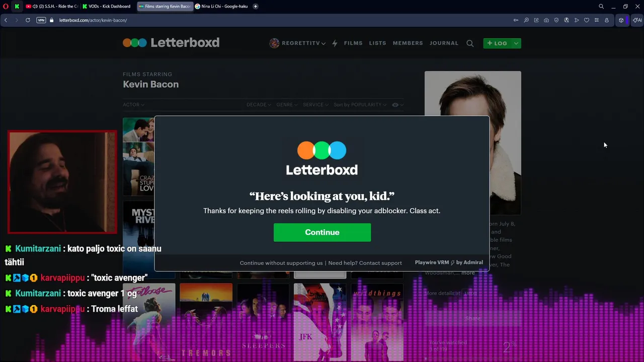The height and width of the screenshot is (362, 644).
Task: Click the Letterboxd activity lightning icon
Action: click(x=335, y=43)
